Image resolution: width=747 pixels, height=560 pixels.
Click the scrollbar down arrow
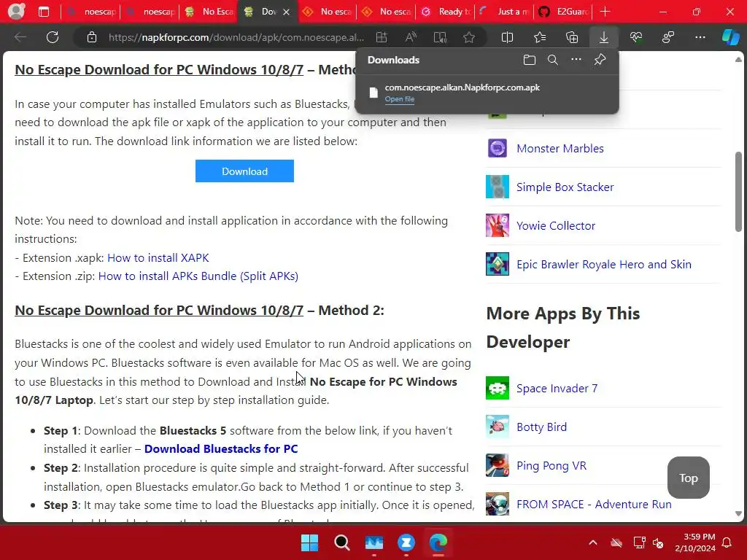coord(738,514)
